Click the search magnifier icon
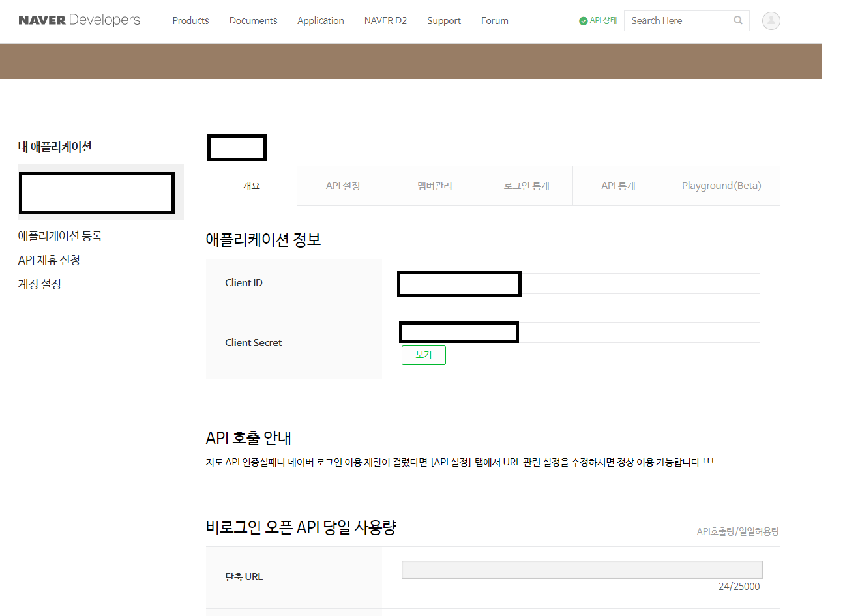This screenshot has width=845, height=616. coord(738,20)
